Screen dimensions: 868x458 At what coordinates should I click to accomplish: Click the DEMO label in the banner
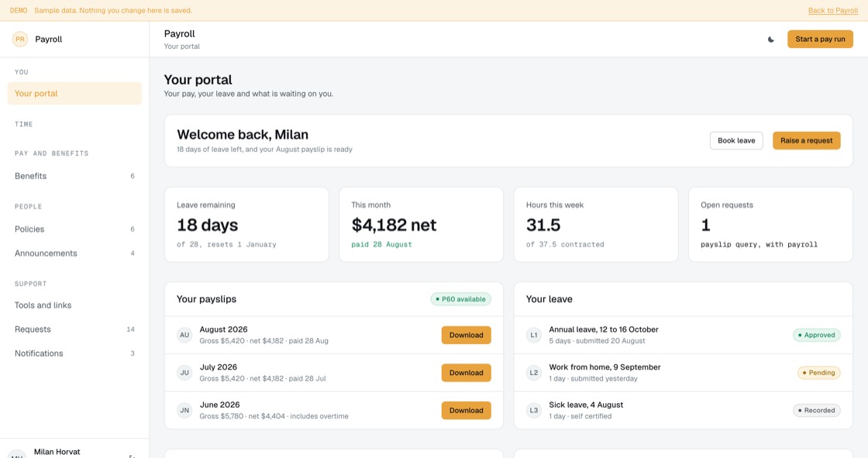[19, 11]
